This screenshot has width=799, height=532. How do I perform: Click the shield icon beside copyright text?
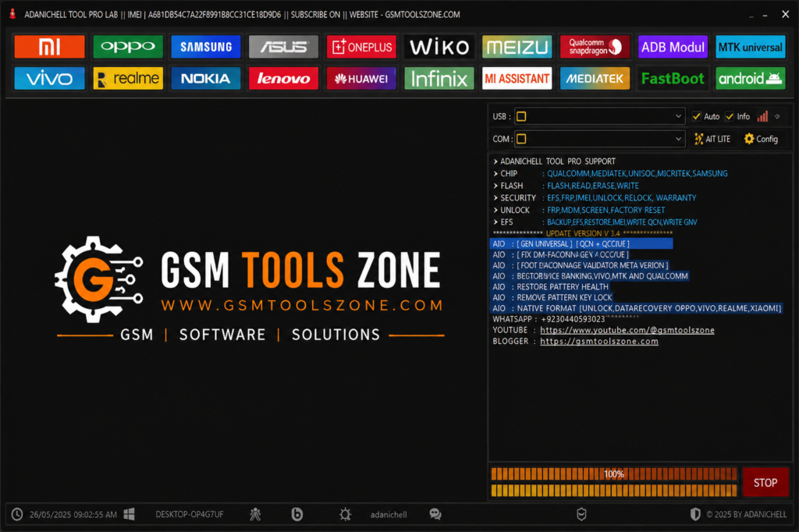coord(695,514)
